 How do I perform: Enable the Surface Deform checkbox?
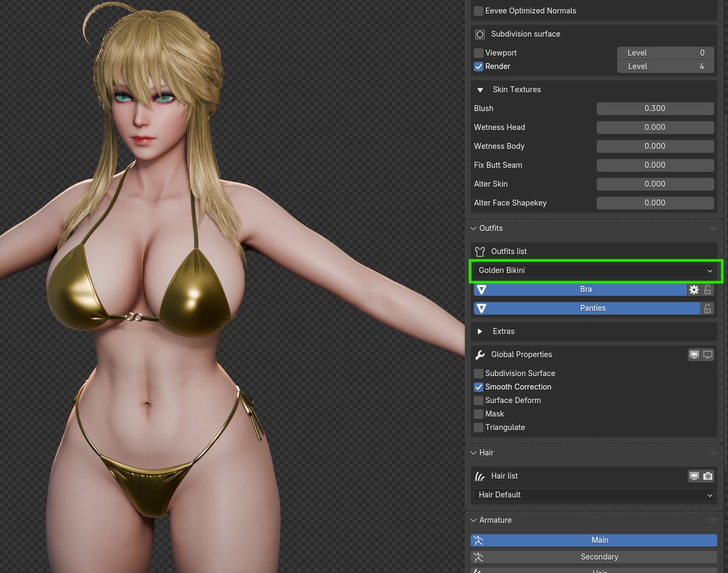[x=479, y=401]
